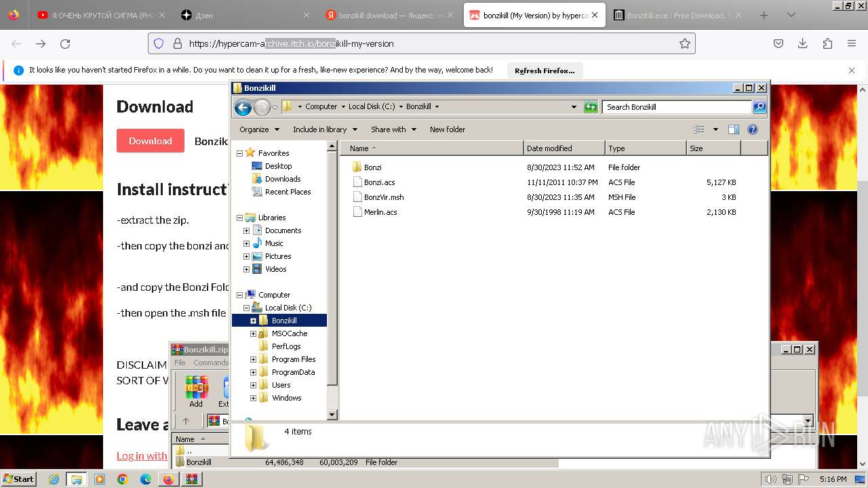Click the volume speaker tray icon
Viewport: 868px width, 488px height.
(x=770, y=479)
